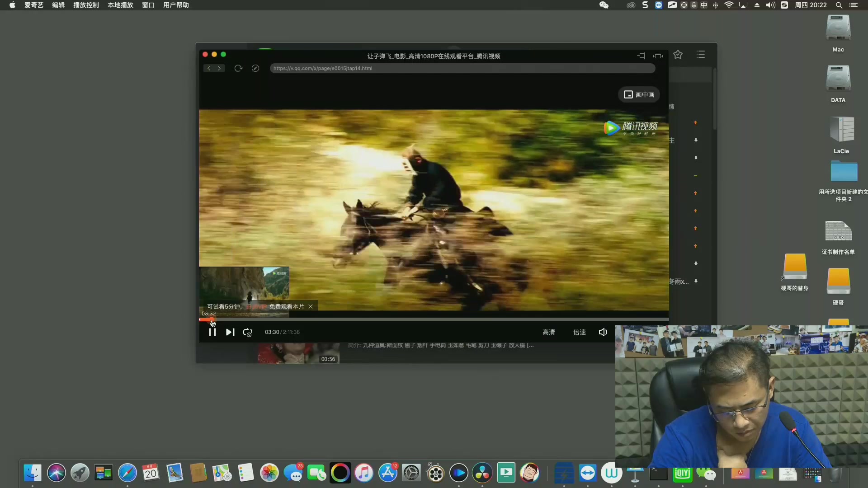The image size is (868, 488).
Task: Open FaceTime from the dock
Action: tap(317, 473)
